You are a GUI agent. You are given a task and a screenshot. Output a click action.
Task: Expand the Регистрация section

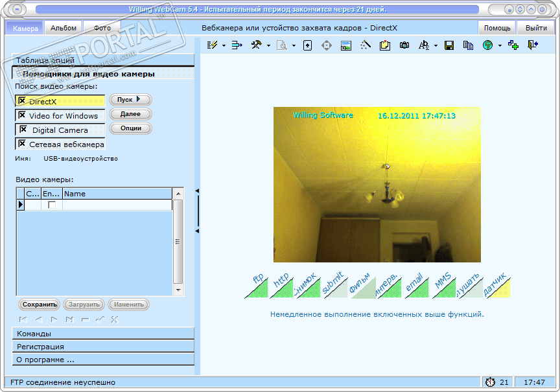click(x=103, y=346)
